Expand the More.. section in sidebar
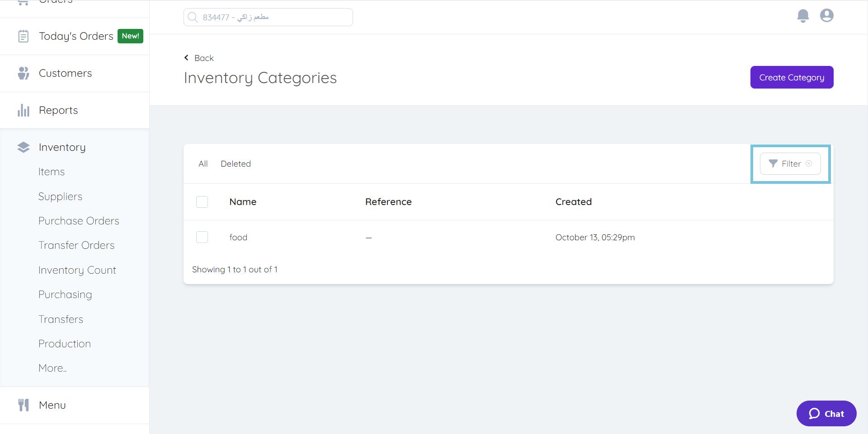 52,368
